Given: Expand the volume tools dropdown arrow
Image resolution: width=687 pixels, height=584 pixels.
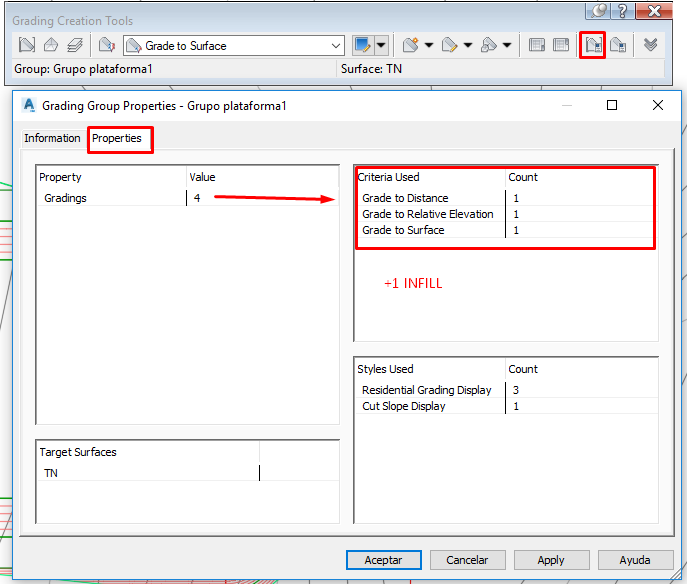Looking at the screenshot, I should click(x=507, y=45).
